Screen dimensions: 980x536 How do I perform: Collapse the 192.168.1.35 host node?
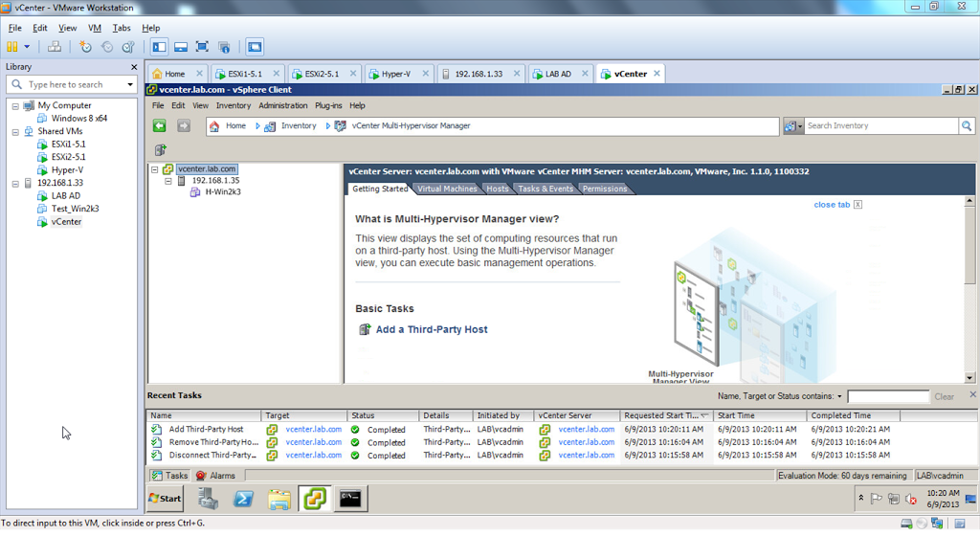[x=168, y=181]
